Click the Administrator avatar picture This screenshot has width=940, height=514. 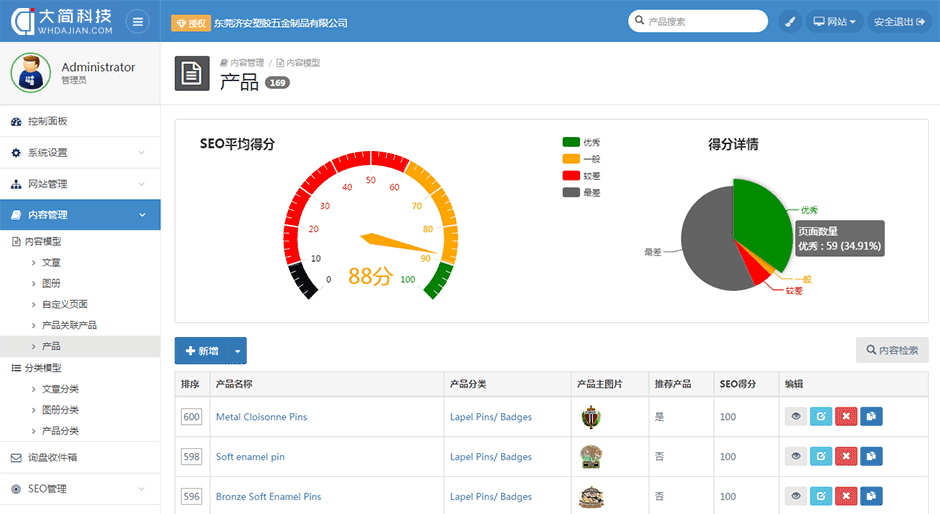[30, 72]
